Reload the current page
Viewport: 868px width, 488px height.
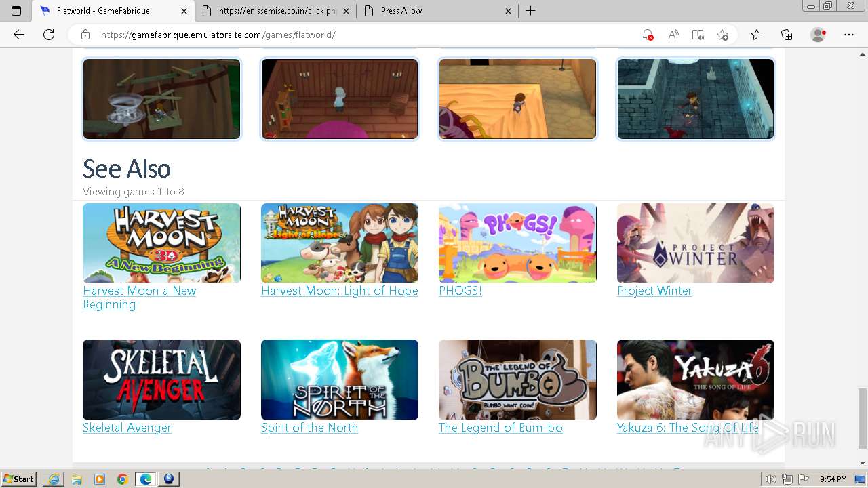49,35
